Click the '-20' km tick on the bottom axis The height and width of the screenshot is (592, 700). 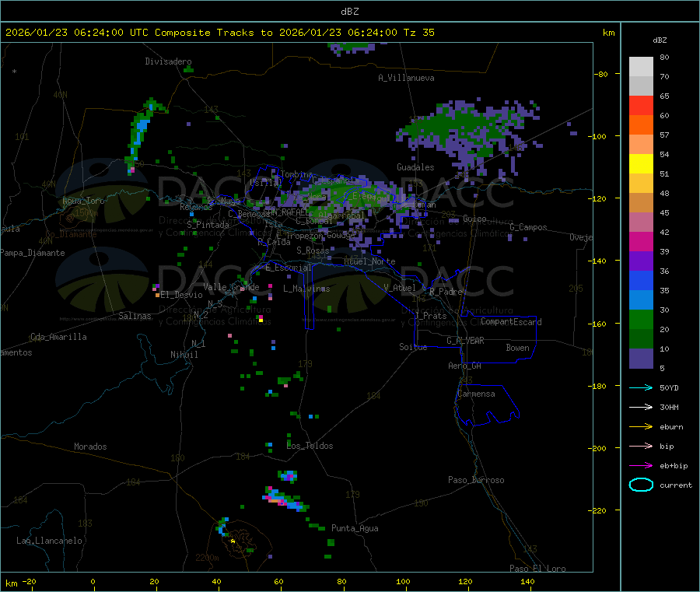click(x=30, y=581)
